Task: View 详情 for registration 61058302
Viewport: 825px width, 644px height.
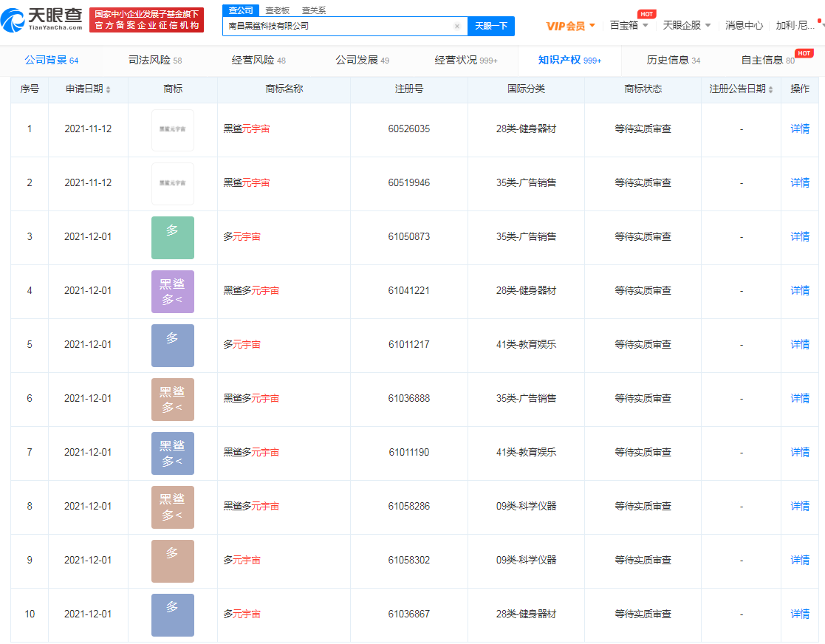Action: [800, 561]
